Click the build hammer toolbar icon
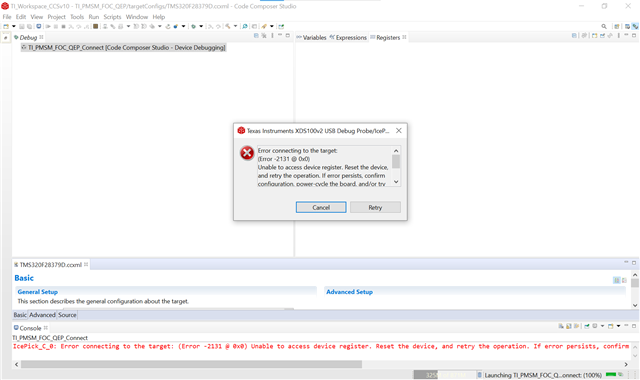 click(227, 26)
